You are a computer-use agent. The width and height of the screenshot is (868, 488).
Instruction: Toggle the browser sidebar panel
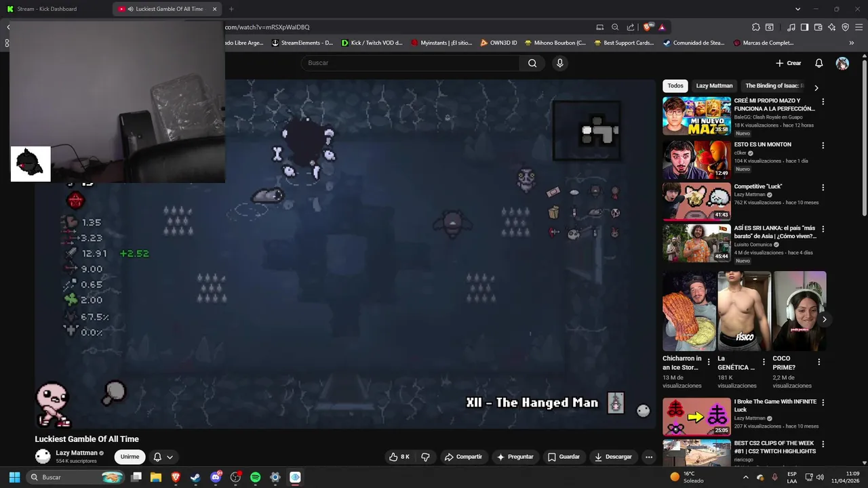pos(804,27)
